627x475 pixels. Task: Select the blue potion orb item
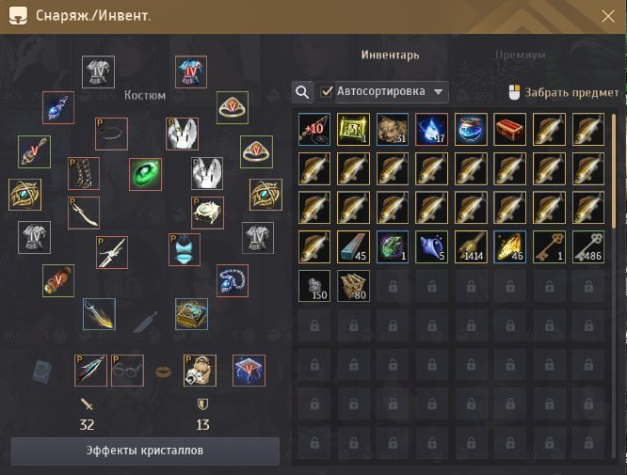coord(471,129)
